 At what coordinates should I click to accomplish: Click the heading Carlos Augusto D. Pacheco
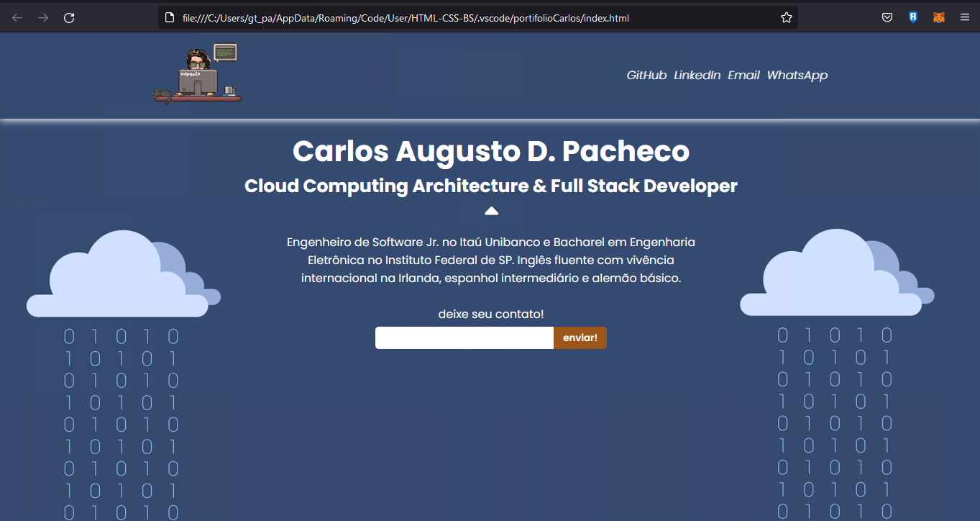491,152
